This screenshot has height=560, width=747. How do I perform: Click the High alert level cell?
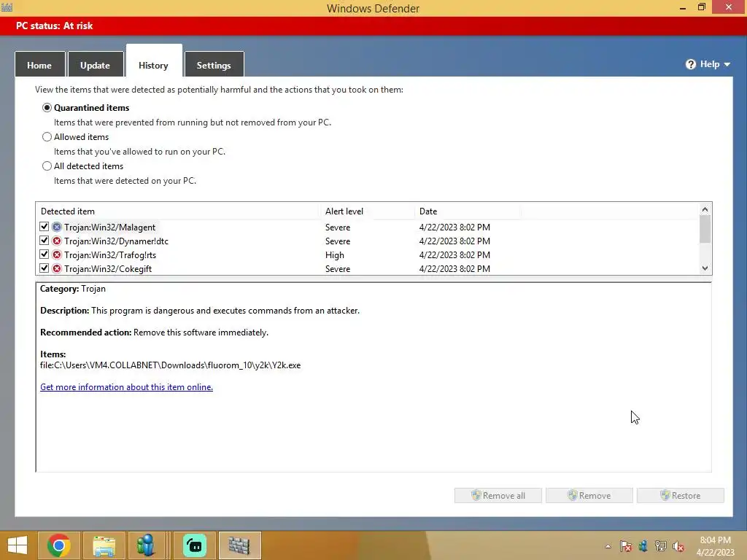[x=335, y=254]
